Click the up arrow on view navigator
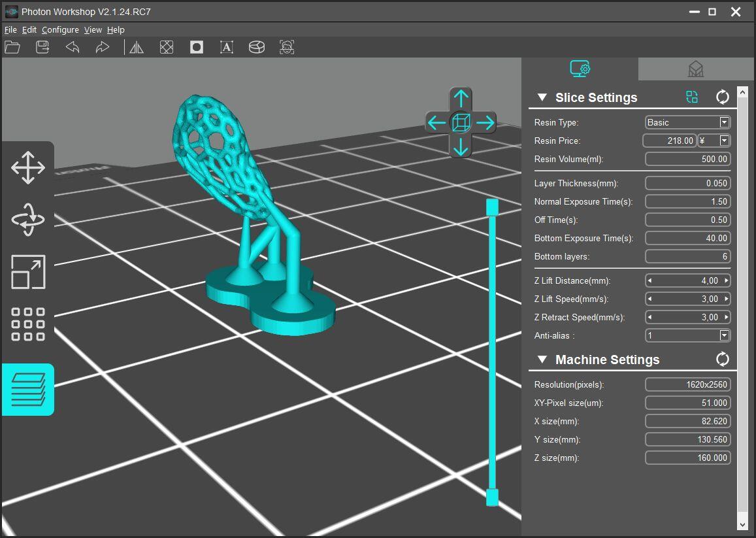 [461, 99]
